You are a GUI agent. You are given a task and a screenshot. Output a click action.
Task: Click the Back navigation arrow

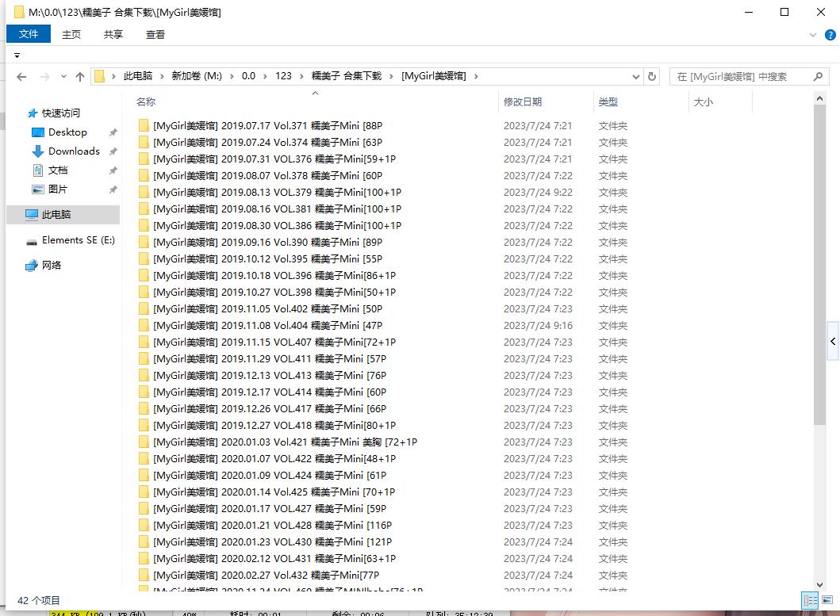click(x=21, y=77)
